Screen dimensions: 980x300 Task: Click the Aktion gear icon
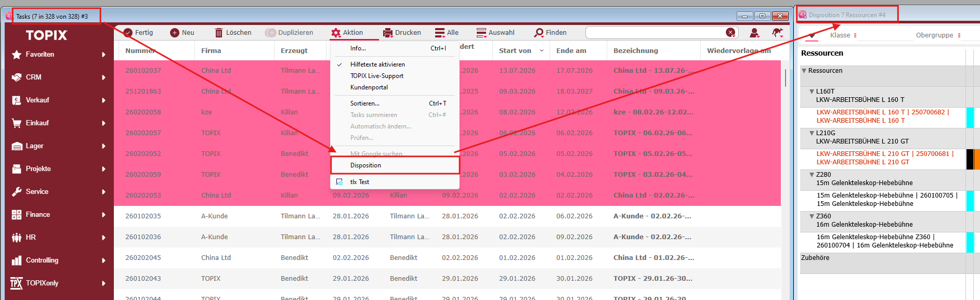[x=336, y=33]
